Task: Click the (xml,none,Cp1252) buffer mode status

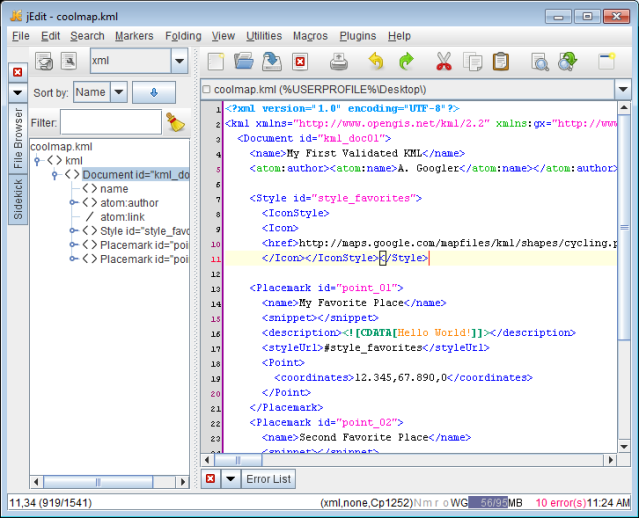Action: click(366, 503)
